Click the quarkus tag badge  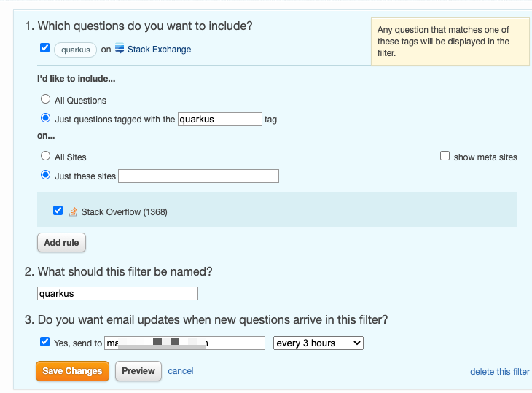[x=76, y=50]
